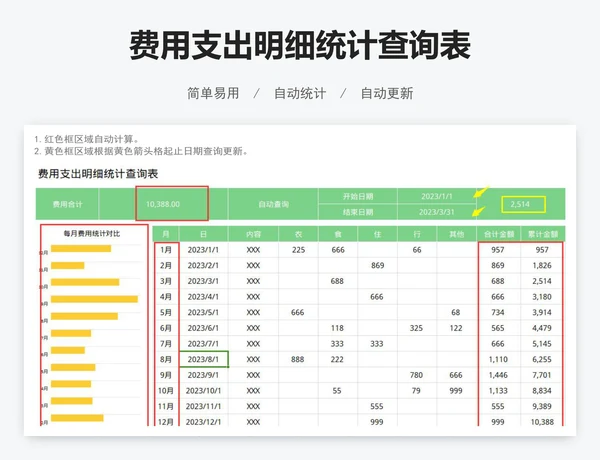Image resolution: width=600 pixels, height=460 pixels.
Task: Click the 1,110 total in August row
Action: click(x=498, y=359)
